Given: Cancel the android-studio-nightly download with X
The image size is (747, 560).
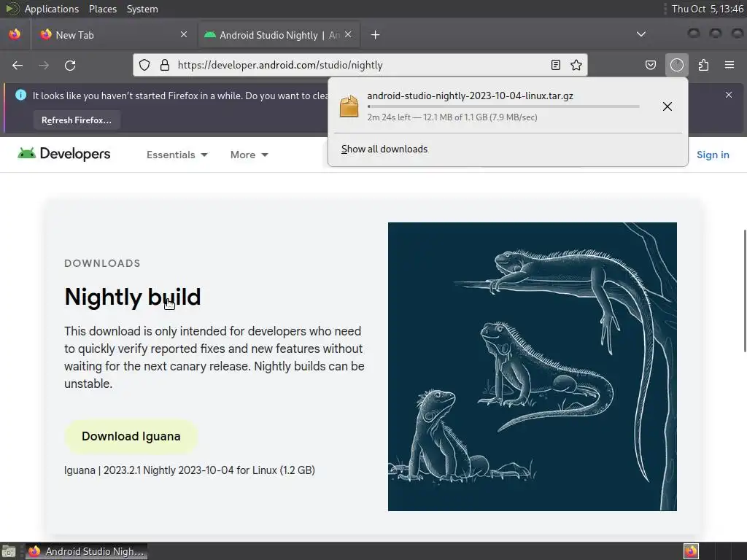Looking at the screenshot, I should [x=667, y=106].
